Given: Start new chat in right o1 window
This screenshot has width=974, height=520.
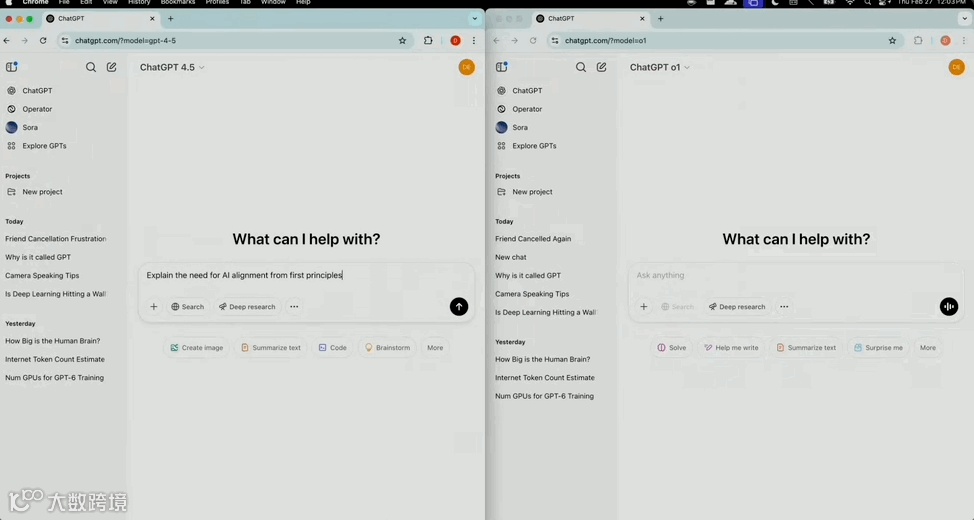Looking at the screenshot, I should (x=601, y=67).
